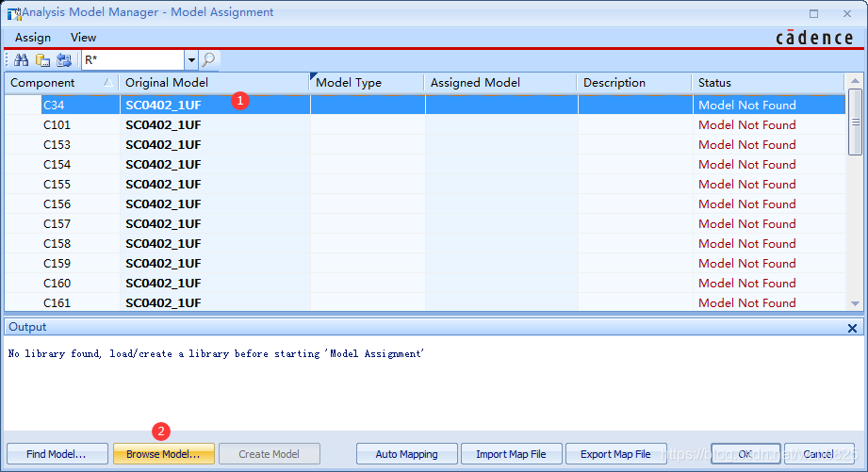The image size is (868, 472).
Task: Click the Browse Model... button
Action: [x=163, y=454]
